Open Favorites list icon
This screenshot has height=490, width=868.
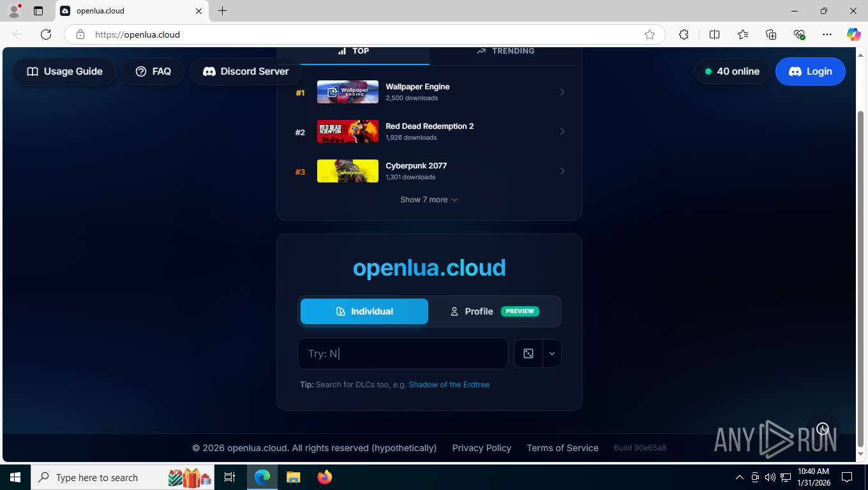coord(743,34)
